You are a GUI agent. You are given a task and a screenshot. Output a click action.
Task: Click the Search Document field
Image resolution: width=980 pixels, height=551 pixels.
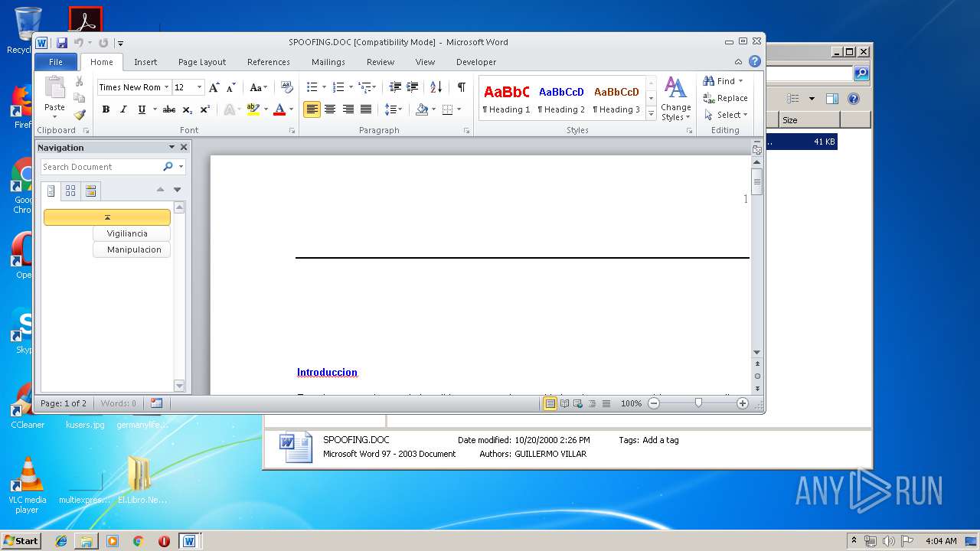(x=100, y=167)
